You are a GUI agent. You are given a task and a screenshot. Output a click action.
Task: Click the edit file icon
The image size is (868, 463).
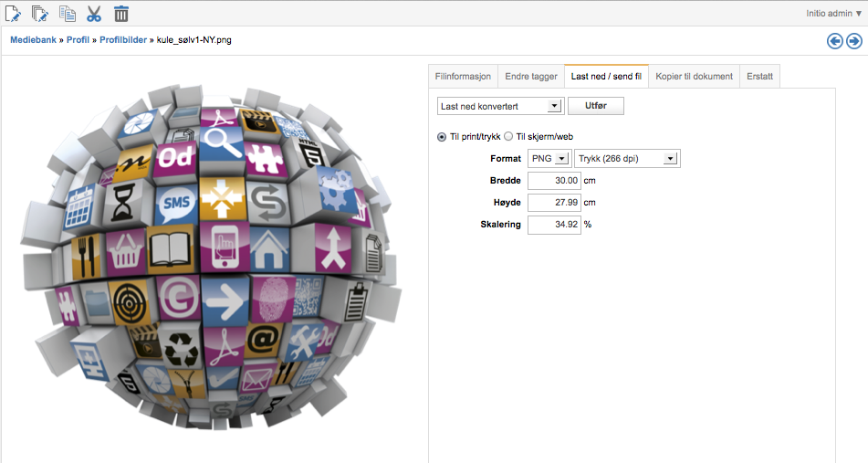click(x=13, y=13)
